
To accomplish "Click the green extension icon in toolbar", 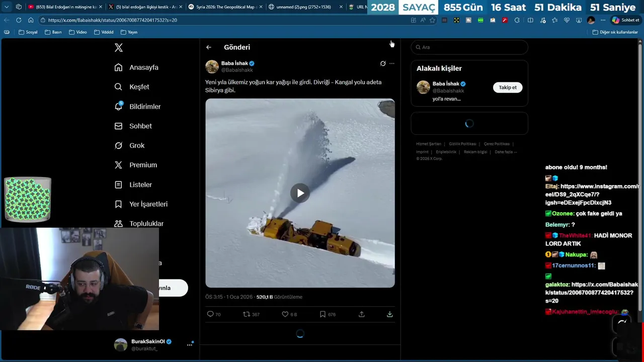I will click(x=480, y=20).
